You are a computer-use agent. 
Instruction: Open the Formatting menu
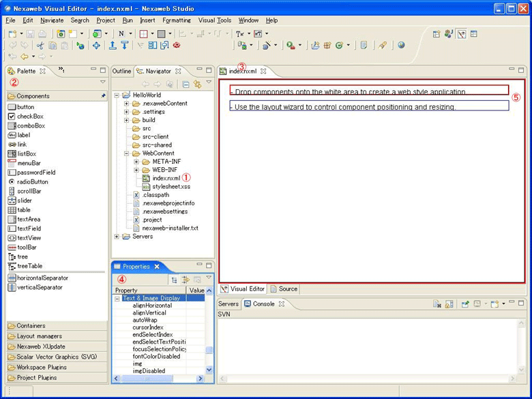click(177, 20)
